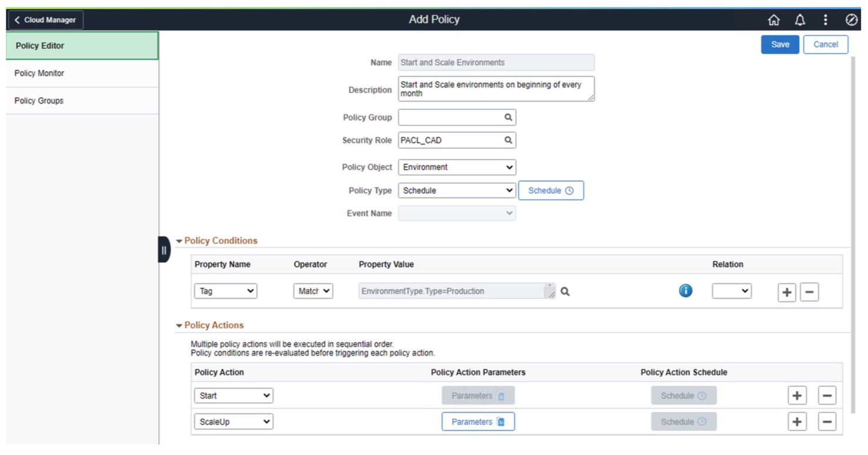
Task: Open the Policy Groups tab
Action: click(39, 101)
